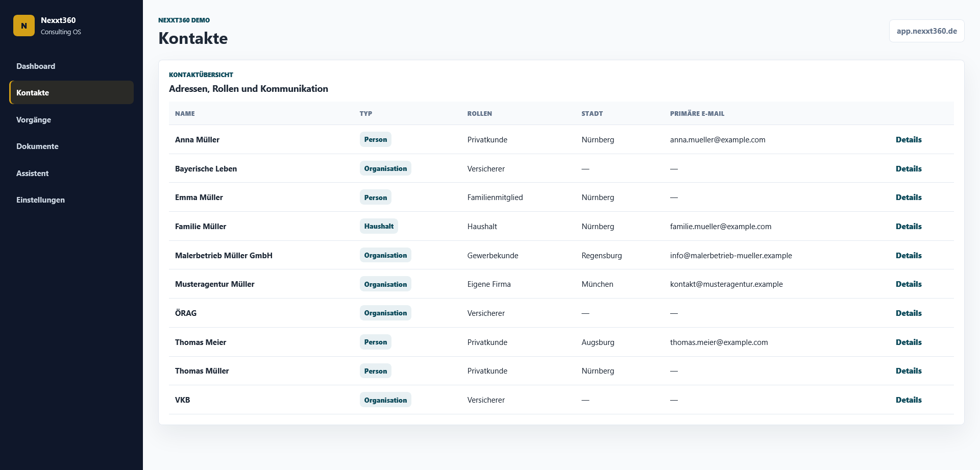The height and width of the screenshot is (470, 980).
Task: Go to Vorgänge in the sidebar
Action: tap(71, 120)
